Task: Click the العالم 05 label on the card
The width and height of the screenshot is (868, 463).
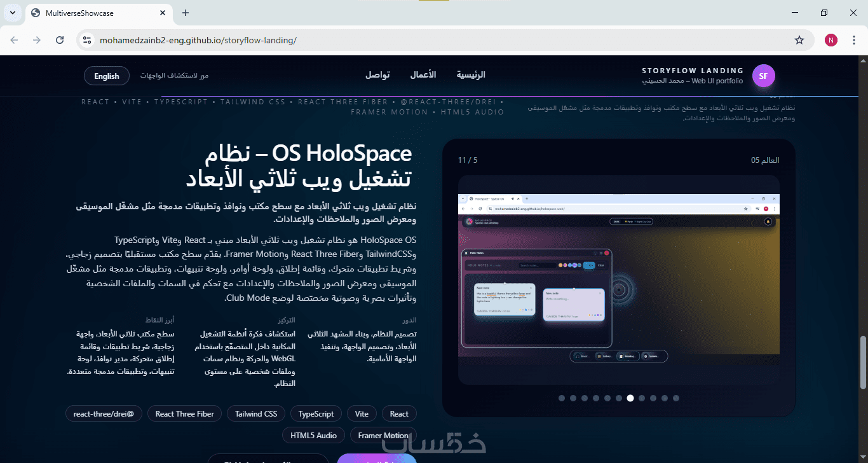Action: (x=765, y=160)
